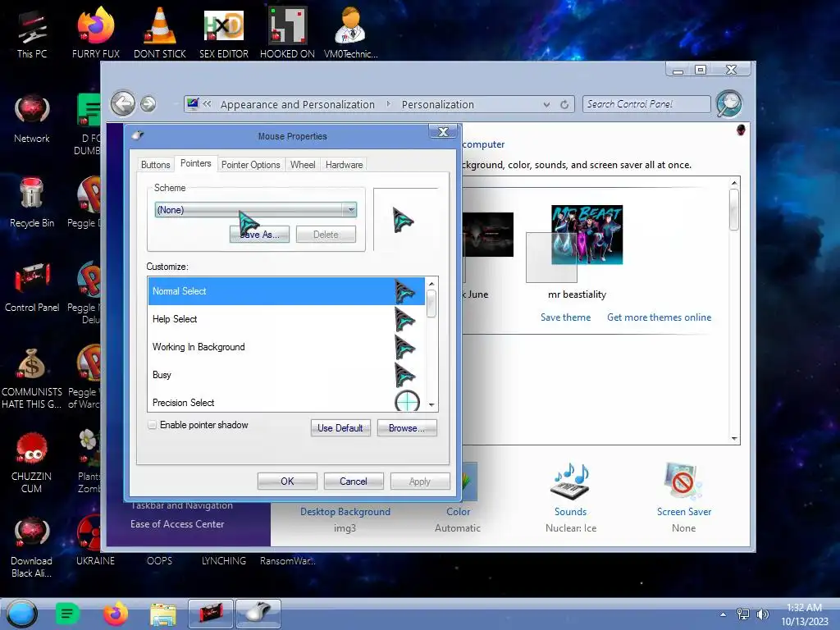Click the network tray icon

pyautogui.click(x=742, y=614)
